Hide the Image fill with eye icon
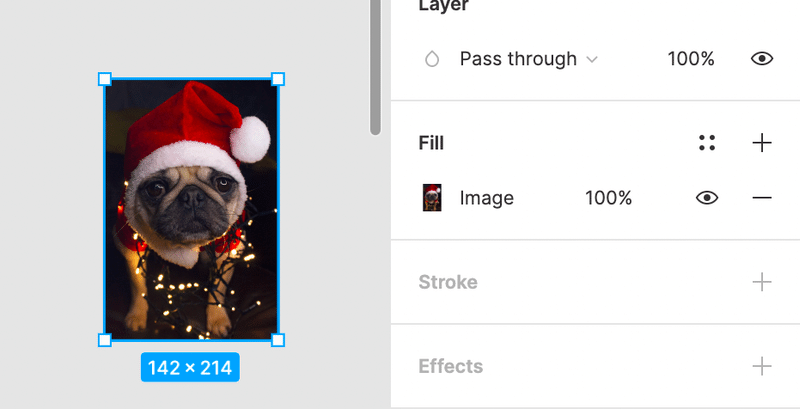 [x=707, y=198]
